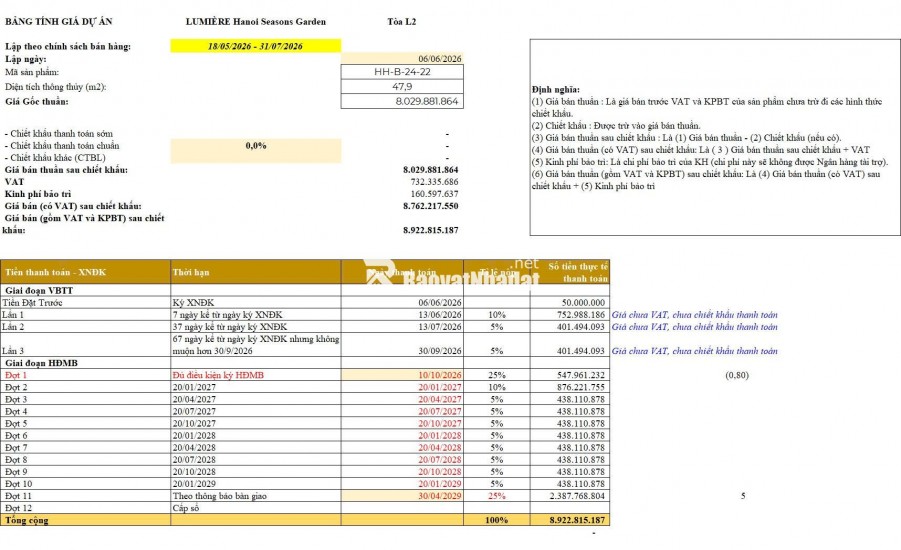Select the amount '752.988.186'
Image resolution: width=901 pixels, height=550 pixels.
point(581,314)
